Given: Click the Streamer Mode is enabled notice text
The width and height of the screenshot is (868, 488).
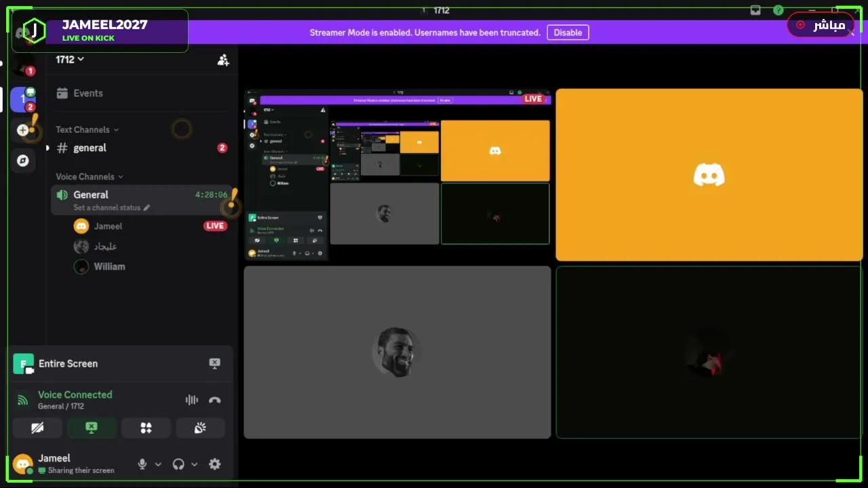Looking at the screenshot, I should (x=425, y=33).
